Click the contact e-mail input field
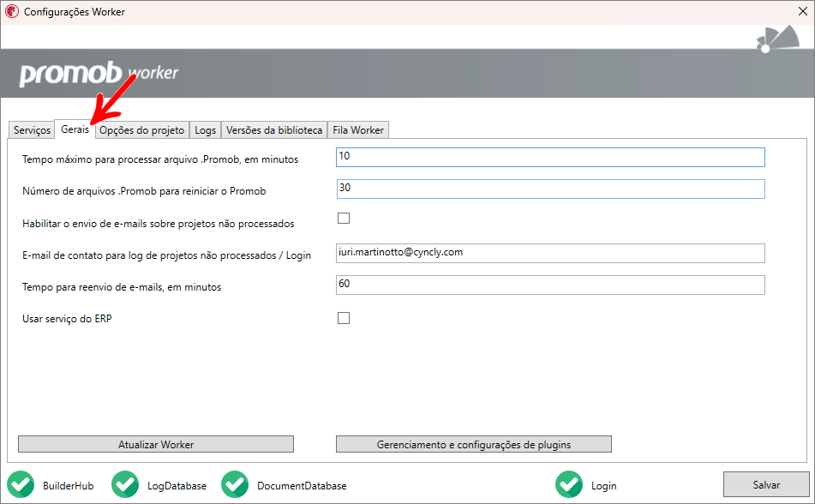This screenshot has width=815, height=504. 549,253
